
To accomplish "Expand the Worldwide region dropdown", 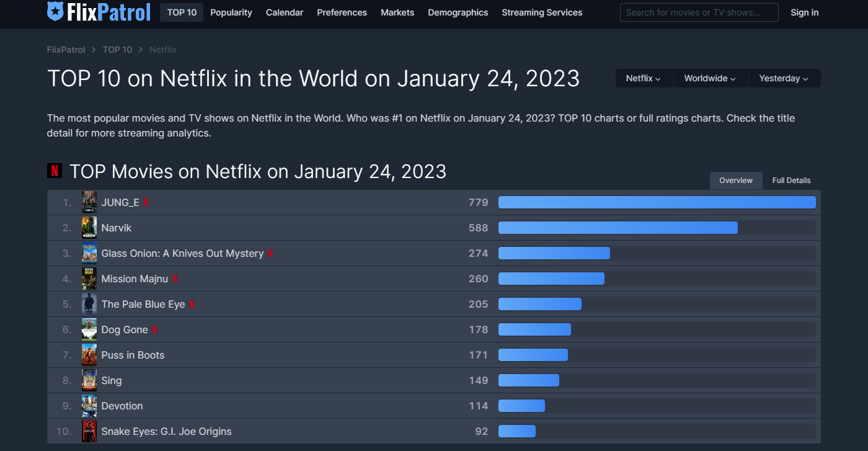I will pos(710,78).
